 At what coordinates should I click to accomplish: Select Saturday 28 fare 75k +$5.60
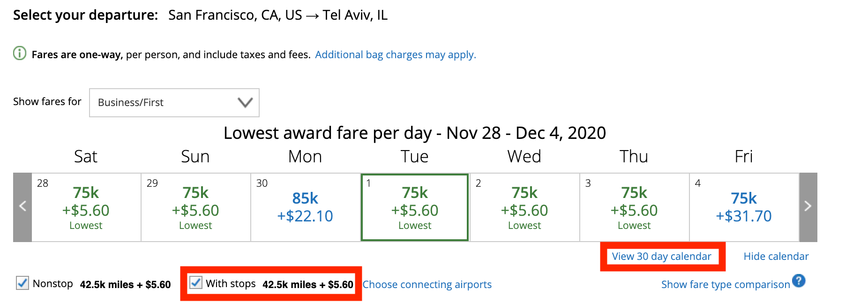[x=86, y=207]
